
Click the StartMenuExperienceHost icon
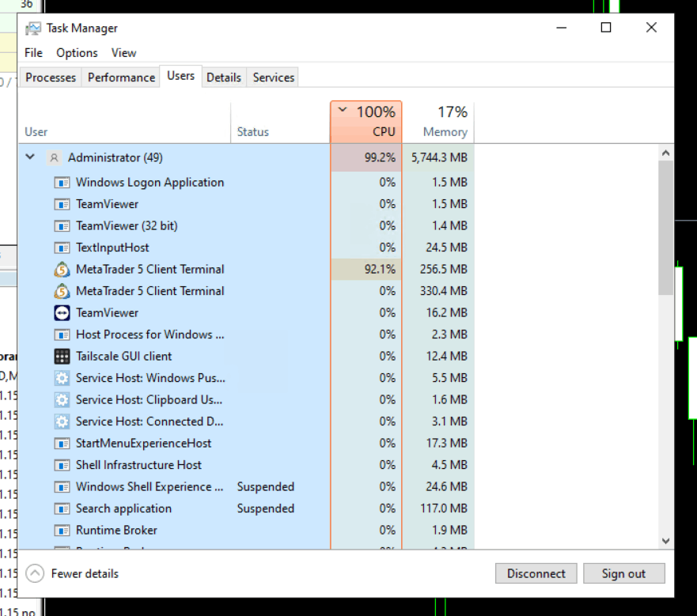point(62,444)
